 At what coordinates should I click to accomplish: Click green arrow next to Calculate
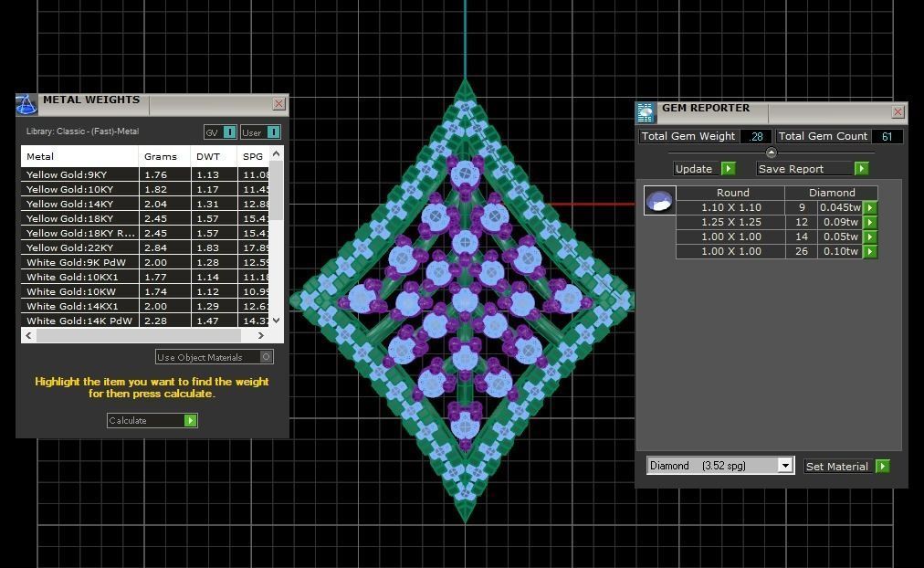(190, 420)
